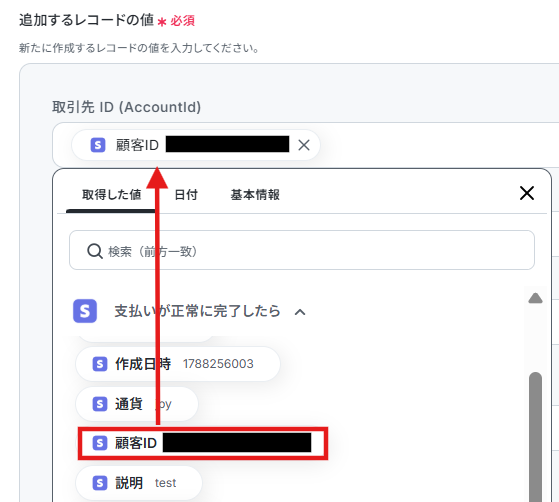This screenshot has width=559, height=502.
Task: Click the Stripe icon on the 作成日時 item
Action: point(100,364)
